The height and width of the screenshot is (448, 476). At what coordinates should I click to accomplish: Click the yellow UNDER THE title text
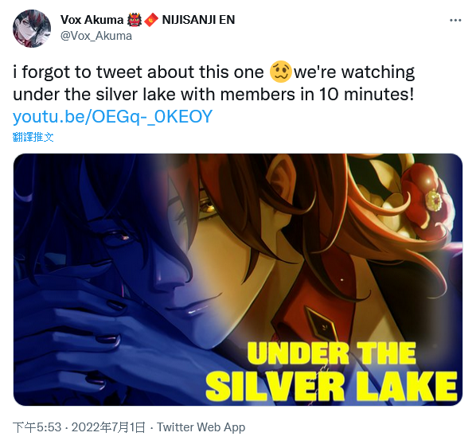(x=331, y=353)
